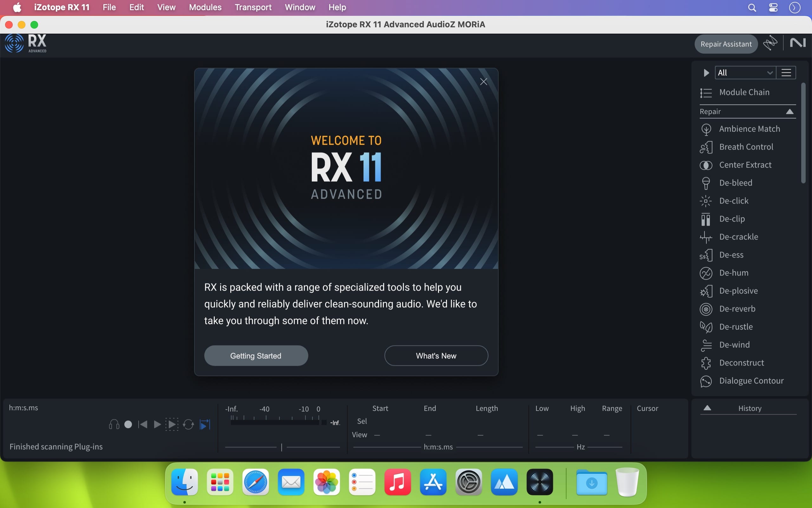
Task: Open the Transport menu
Action: pos(253,7)
